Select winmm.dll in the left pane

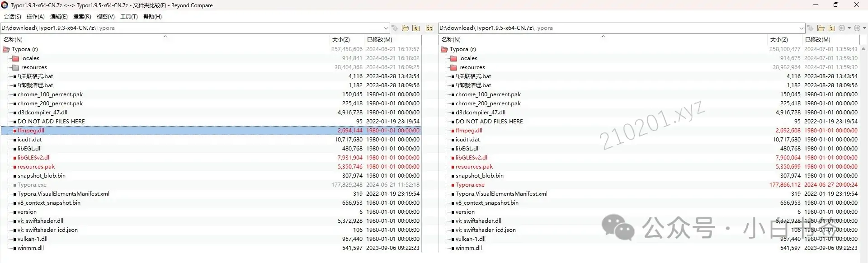[x=31, y=248]
